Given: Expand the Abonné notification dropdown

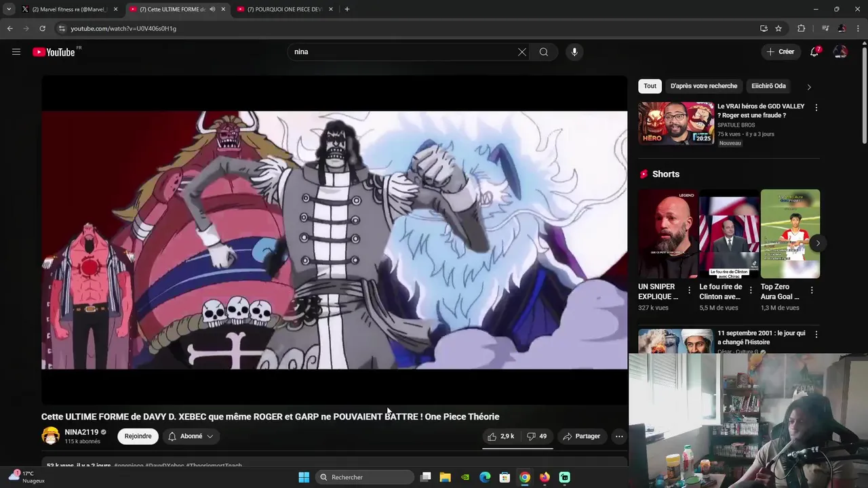Looking at the screenshot, I should 191,436.
